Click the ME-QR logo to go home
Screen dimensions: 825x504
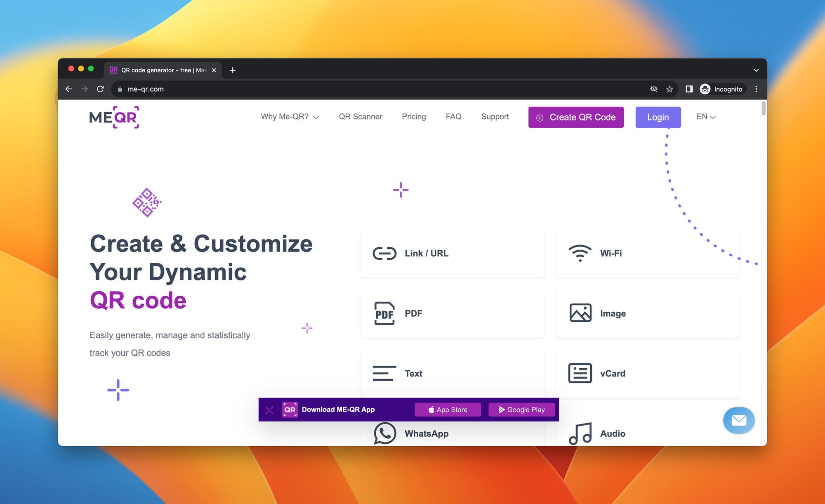(113, 117)
